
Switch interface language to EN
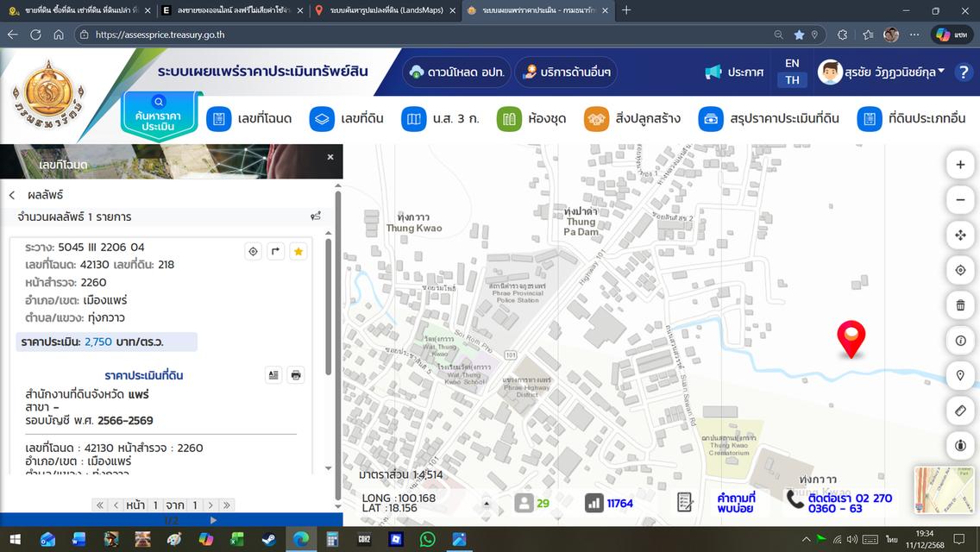click(790, 61)
